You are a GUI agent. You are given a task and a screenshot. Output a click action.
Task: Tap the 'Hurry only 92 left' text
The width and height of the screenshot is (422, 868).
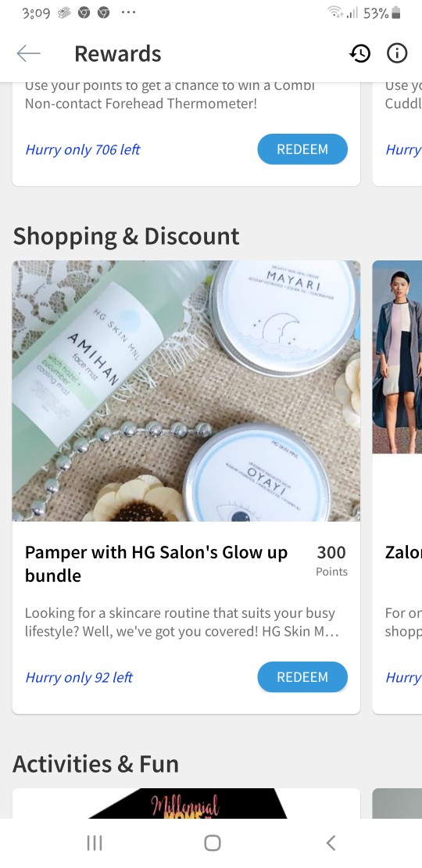coord(79,677)
